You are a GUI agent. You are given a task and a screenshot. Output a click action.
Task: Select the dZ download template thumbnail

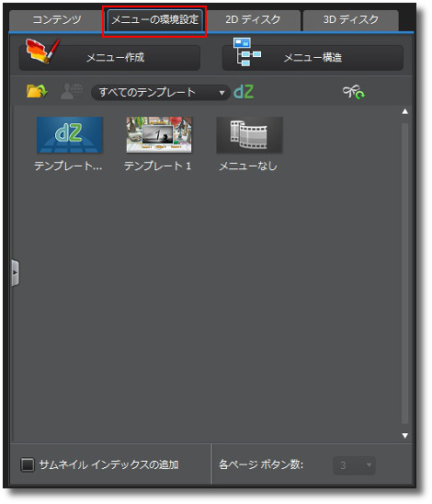69,135
